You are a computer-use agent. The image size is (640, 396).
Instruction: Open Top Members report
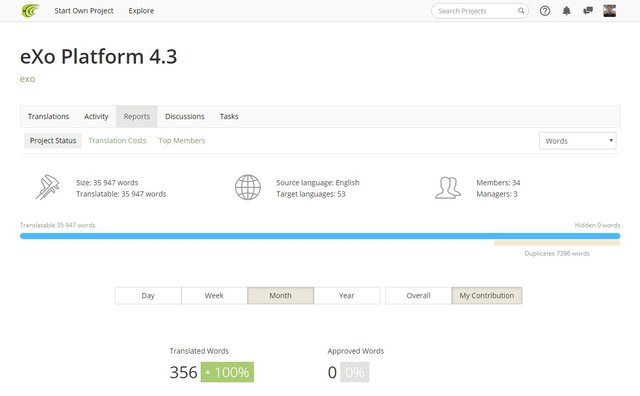(182, 140)
